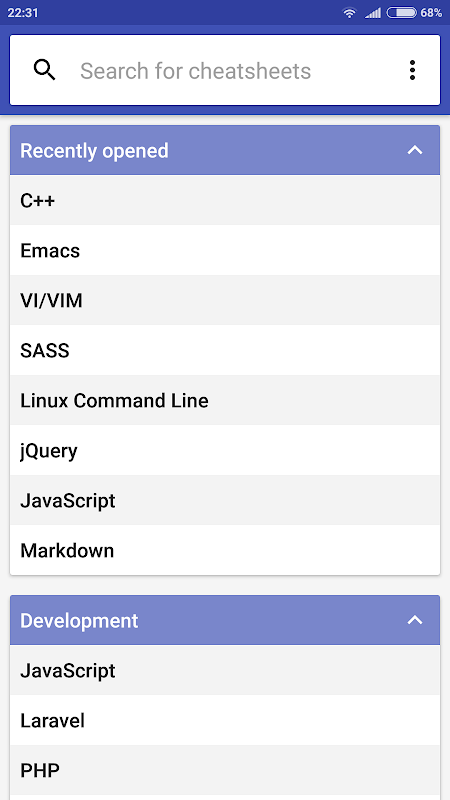This screenshot has height=800, width=450.
Task: Collapse the Recently opened section chevron
Action: coord(415,151)
